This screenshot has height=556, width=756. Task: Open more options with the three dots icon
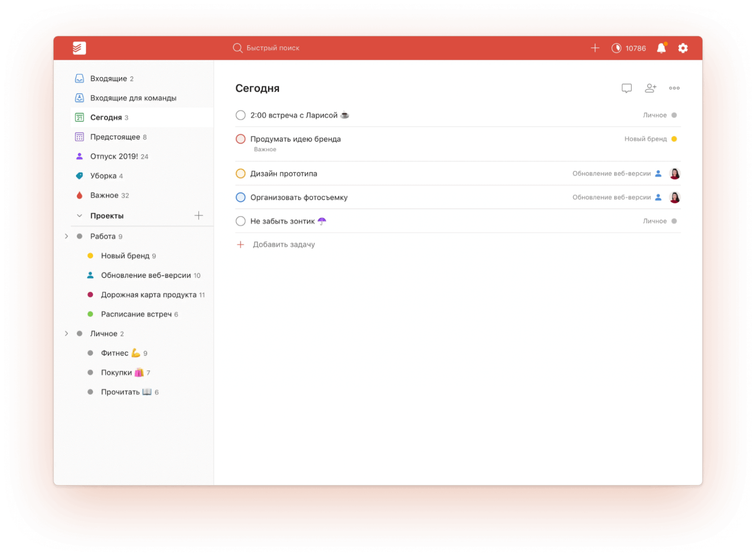(x=674, y=88)
